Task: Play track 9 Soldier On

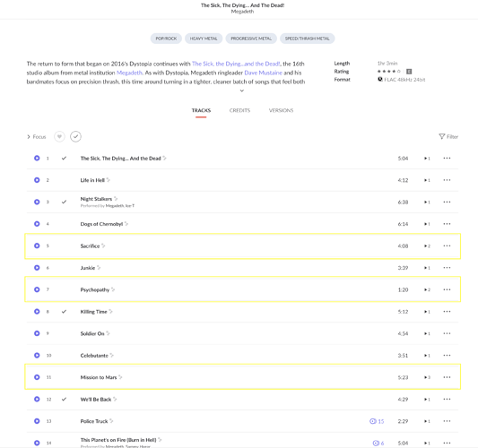Action: tap(37, 333)
